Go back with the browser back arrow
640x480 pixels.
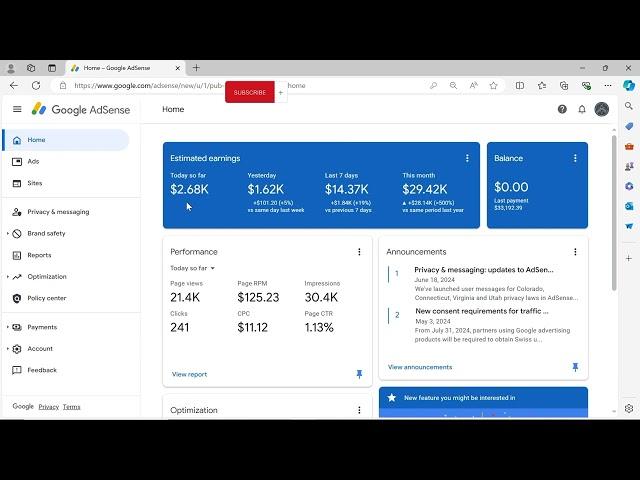14,85
